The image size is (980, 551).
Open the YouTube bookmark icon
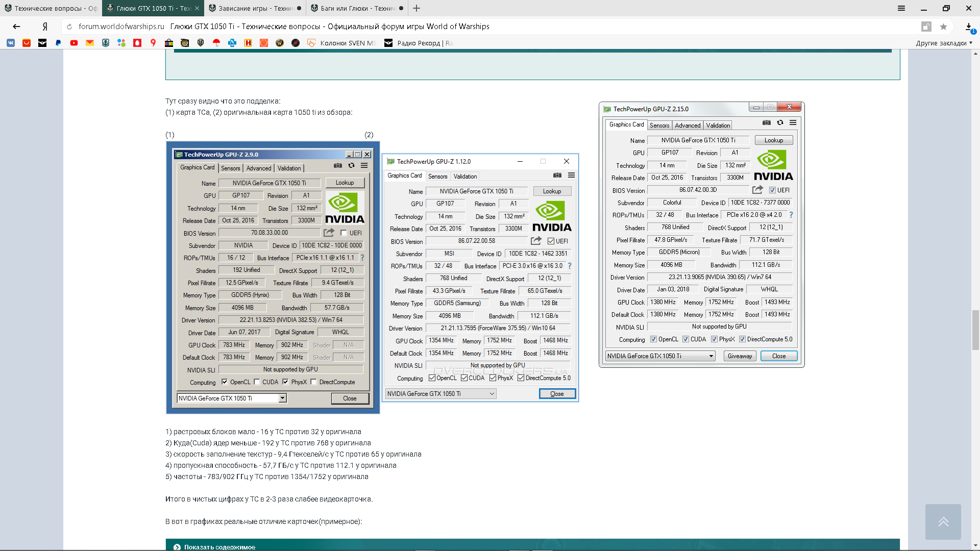74,43
